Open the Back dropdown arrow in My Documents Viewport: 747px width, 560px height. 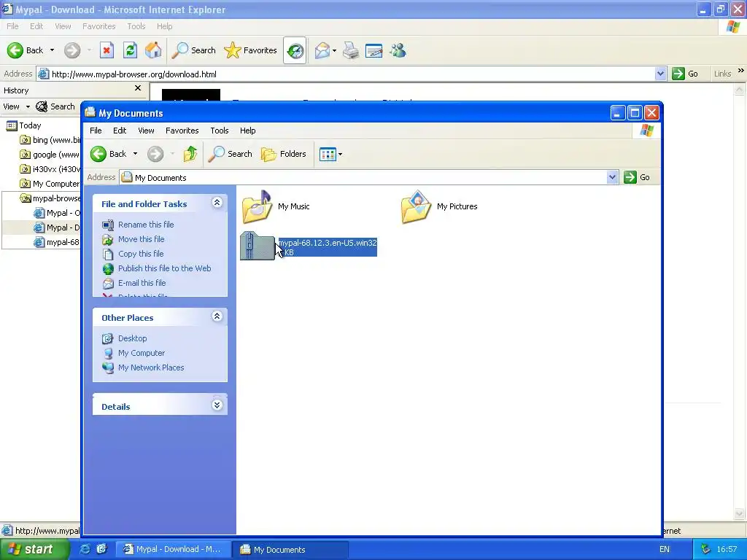coord(135,154)
